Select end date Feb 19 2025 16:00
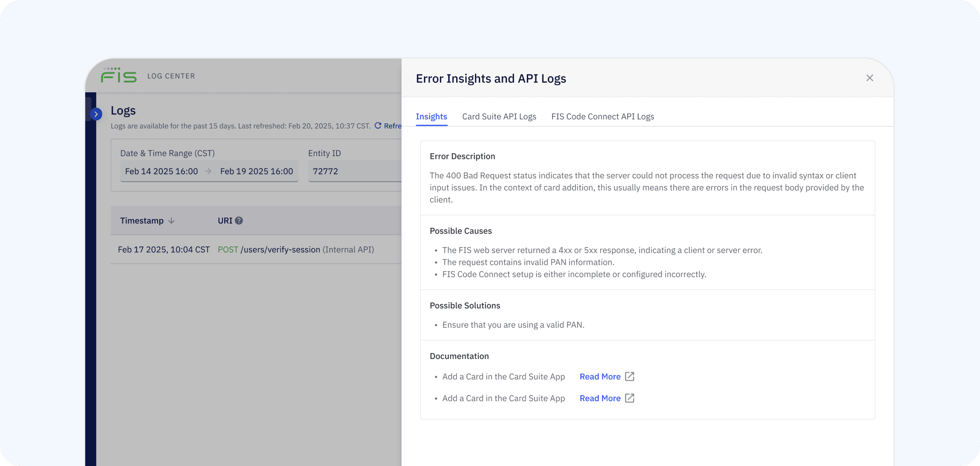The width and height of the screenshot is (980, 466). pos(257,171)
